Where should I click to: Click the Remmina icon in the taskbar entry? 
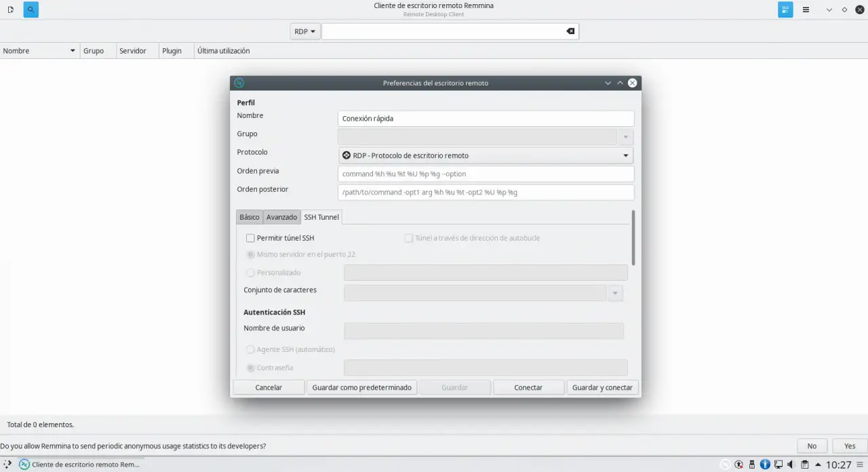coord(24,465)
